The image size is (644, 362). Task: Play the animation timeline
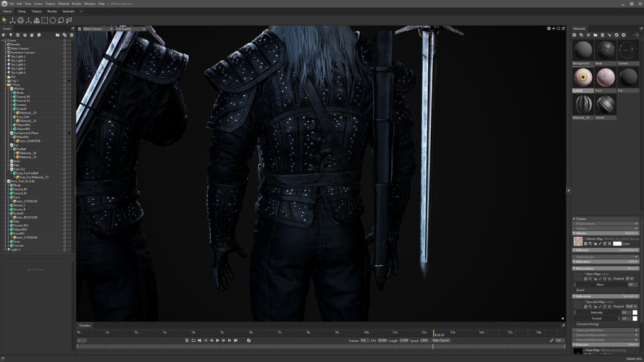[218, 340]
